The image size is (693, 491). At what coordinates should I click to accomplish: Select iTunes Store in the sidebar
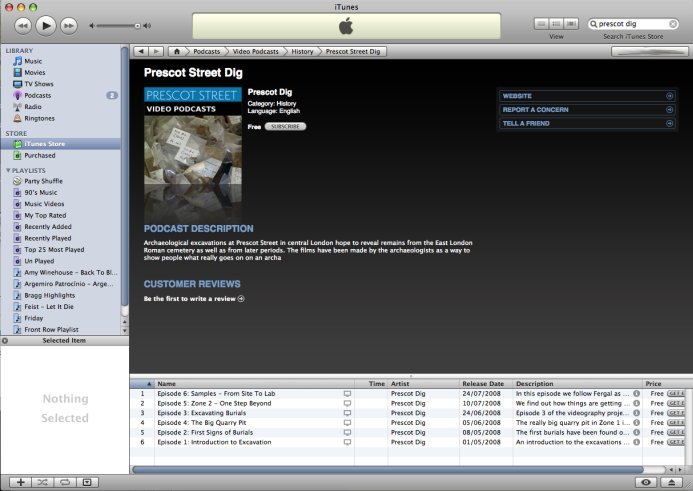tap(60, 144)
